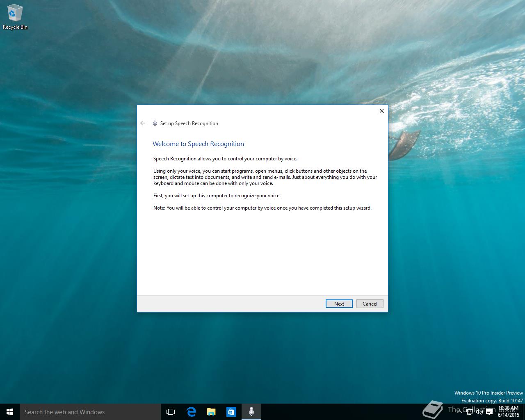This screenshot has width=525, height=420.
Task: Show hidden system tray icons
Action: tap(460, 411)
